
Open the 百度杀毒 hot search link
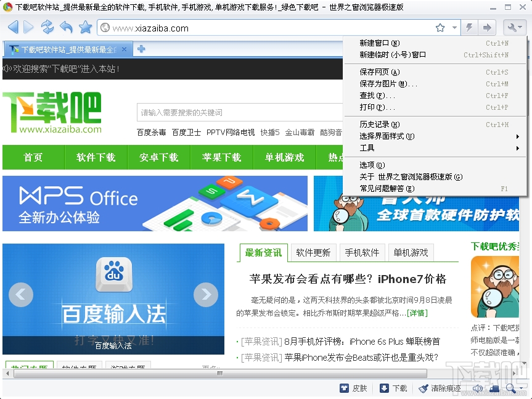pos(151,133)
